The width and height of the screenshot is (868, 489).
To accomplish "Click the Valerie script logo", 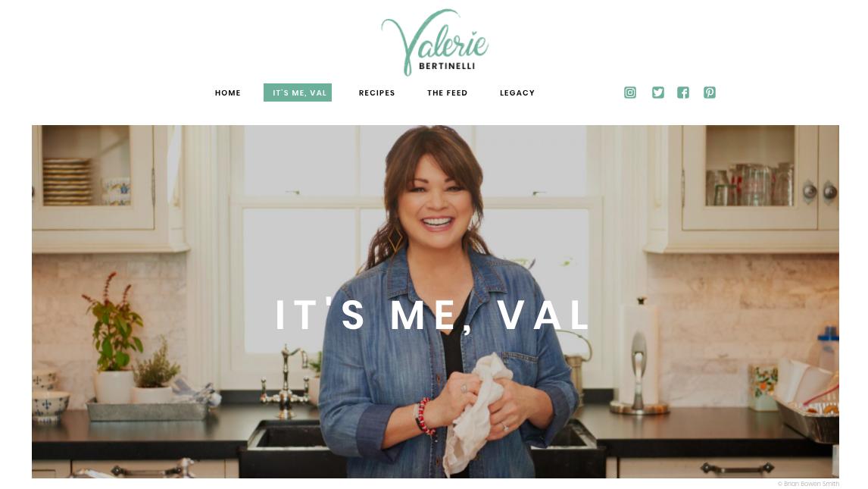I will pos(435,39).
